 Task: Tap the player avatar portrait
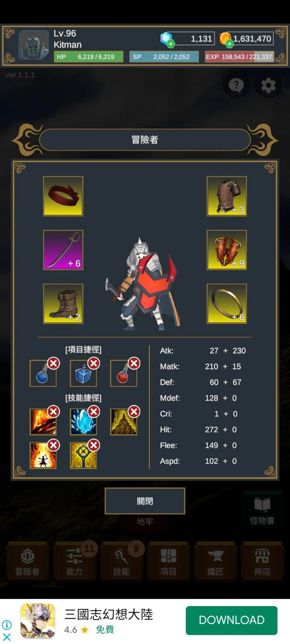(x=34, y=45)
